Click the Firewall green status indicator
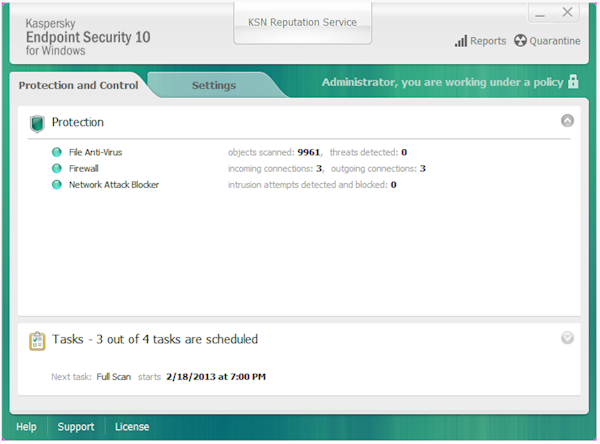Viewport: 600px width, 444px height. (x=57, y=169)
